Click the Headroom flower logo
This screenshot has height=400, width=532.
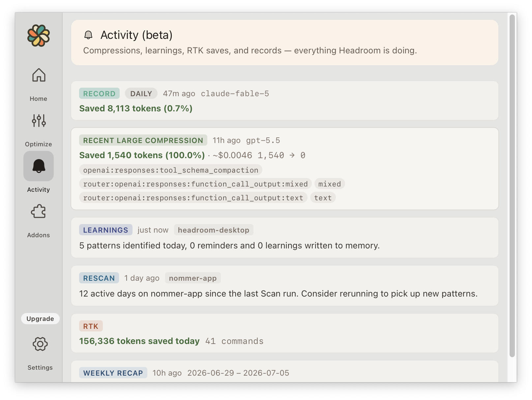[39, 36]
